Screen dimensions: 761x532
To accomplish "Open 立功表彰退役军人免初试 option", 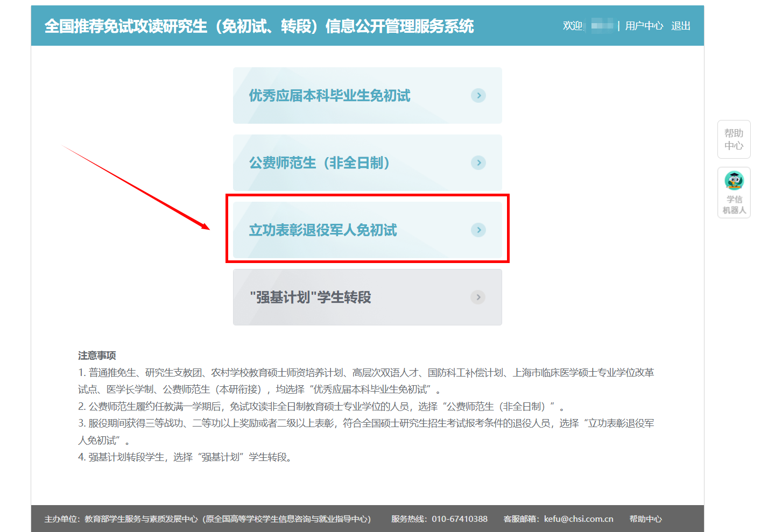I will (323, 230).
